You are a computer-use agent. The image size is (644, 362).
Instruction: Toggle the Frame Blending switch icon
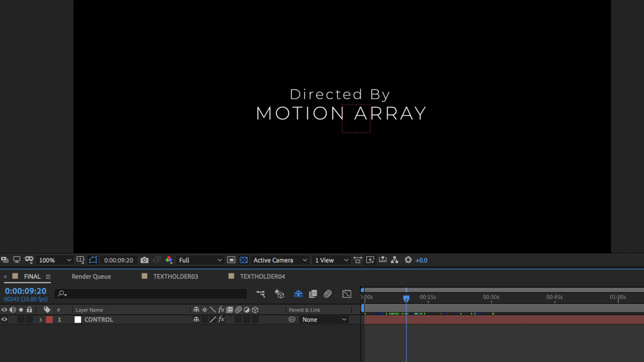[313, 294]
